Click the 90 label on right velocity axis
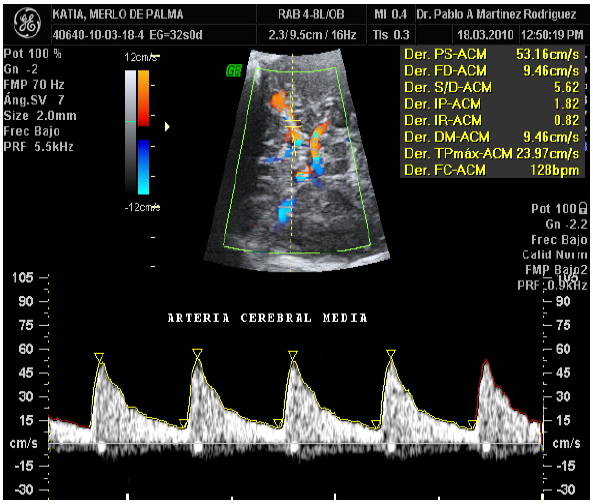This screenshot has height=504, width=593. click(563, 301)
